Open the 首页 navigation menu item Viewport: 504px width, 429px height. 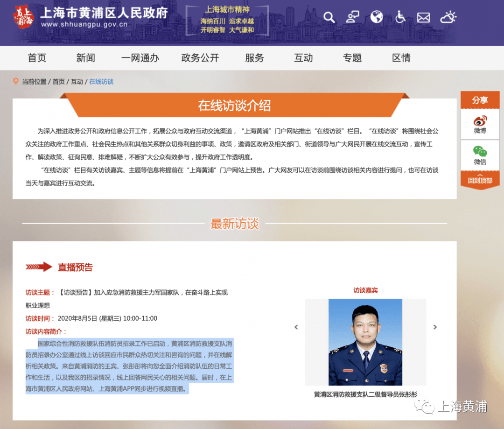click(x=37, y=58)
